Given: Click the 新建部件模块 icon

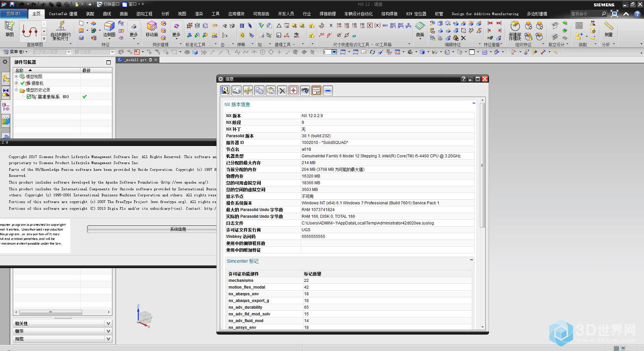Looking at the screenshot, I should pos(515,31).
